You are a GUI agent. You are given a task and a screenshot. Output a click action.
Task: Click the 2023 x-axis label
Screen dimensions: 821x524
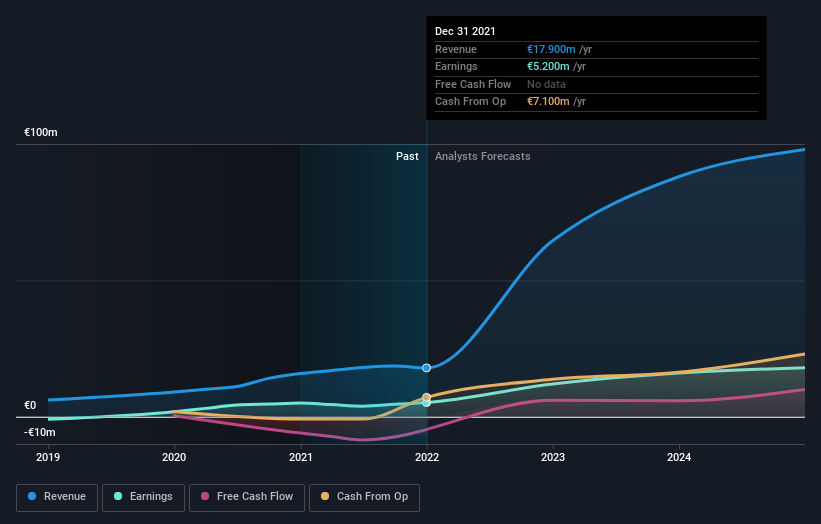pyautogui.click(x=553, y=458)
